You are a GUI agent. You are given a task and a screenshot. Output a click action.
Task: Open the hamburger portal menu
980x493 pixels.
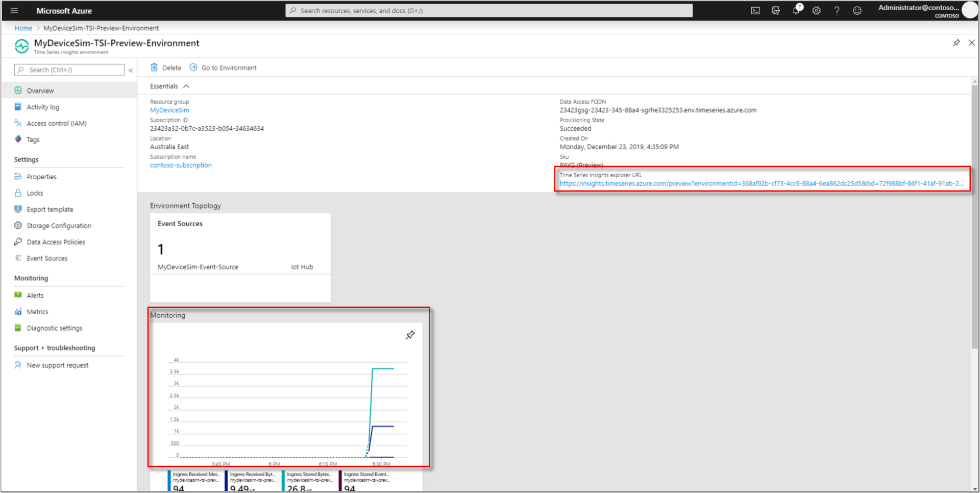point(14,10)
